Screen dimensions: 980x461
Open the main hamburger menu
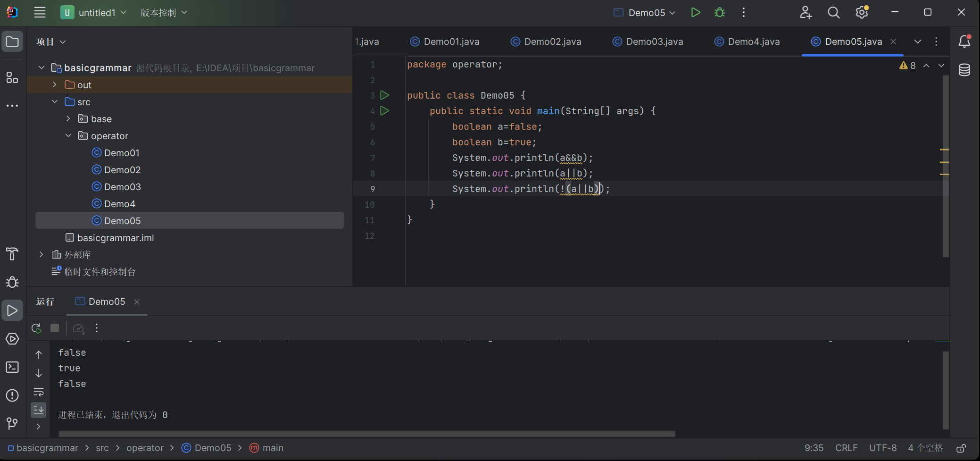point(40,12)
